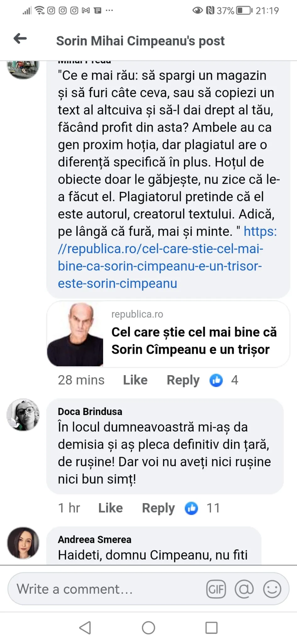Open the republica.ro URL in comment text
The width and height of the screenshot is (297, 644).
[160, 258]
